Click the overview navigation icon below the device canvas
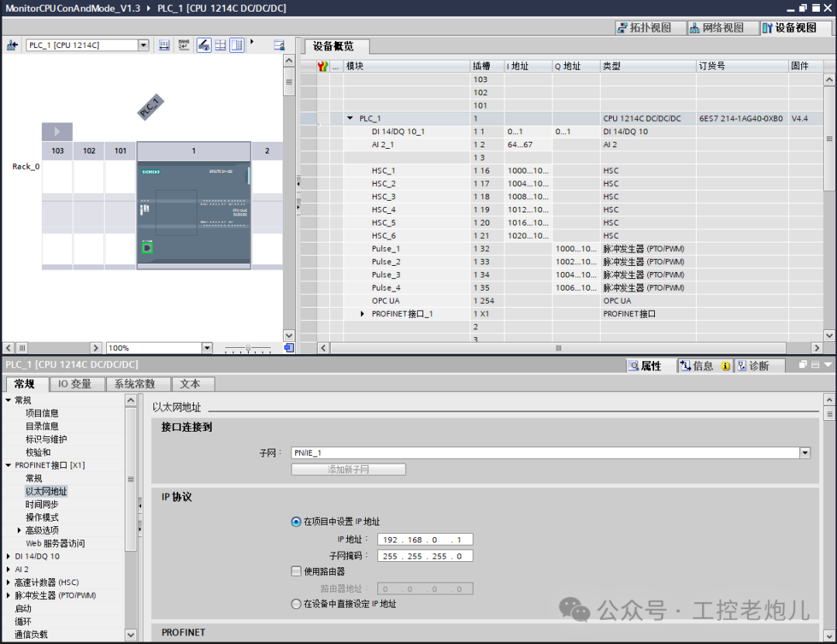The height and width of the screenshot is (644, 837). (x=289, y=348)
